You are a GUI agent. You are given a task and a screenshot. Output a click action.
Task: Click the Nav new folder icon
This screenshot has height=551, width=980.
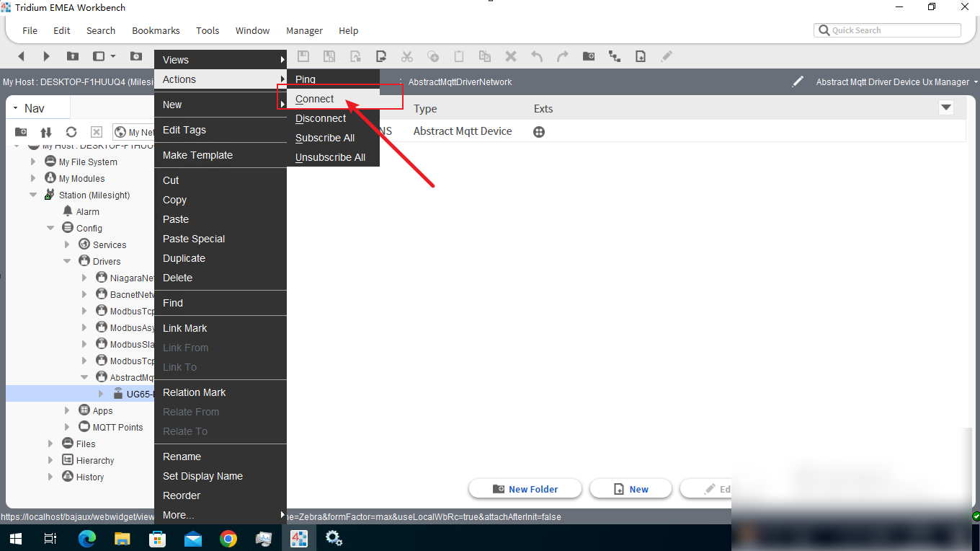21,132
